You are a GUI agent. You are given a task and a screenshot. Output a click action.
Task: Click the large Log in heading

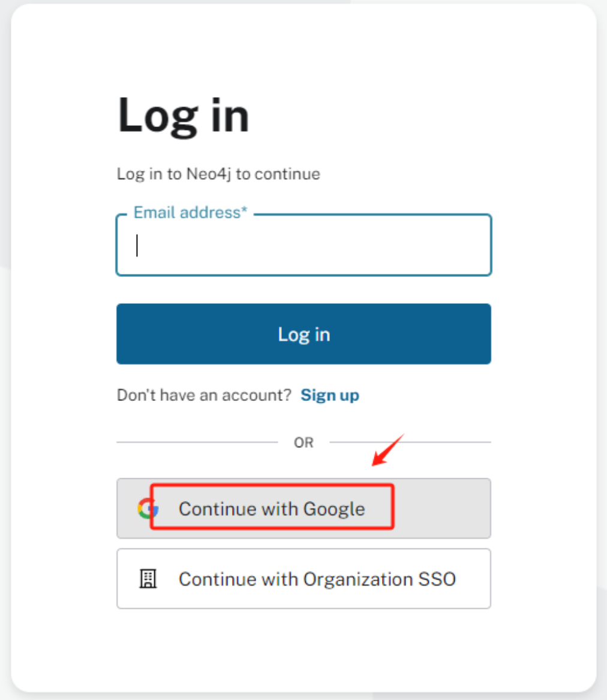[x=183, y=115]
